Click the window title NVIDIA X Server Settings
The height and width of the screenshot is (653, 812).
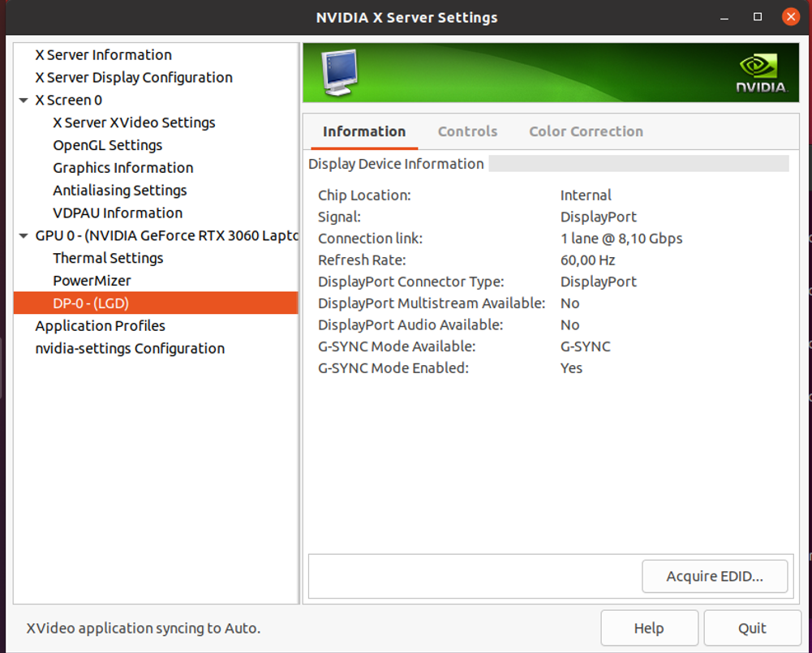coord(406,18)
